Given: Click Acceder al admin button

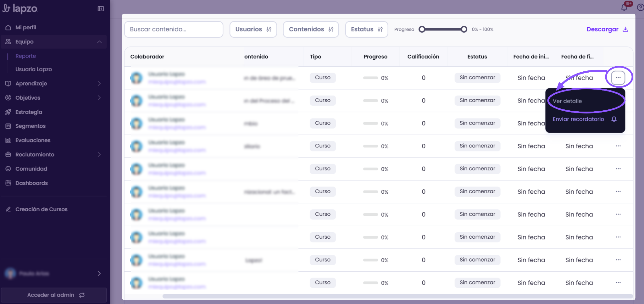Looking at the screenshot, I should (x=54, y=295).
